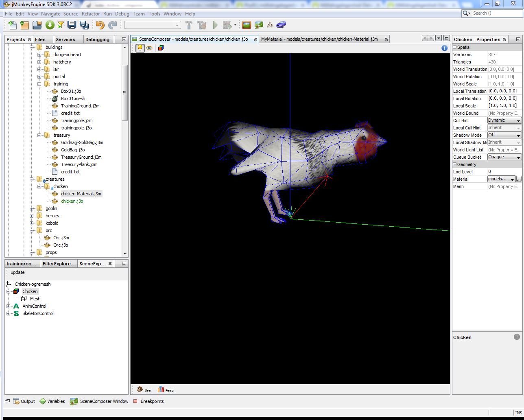Toggle the light bulb camera light
Screen dimensions: 524x420
pyautogui.click(x=140, y=48)
